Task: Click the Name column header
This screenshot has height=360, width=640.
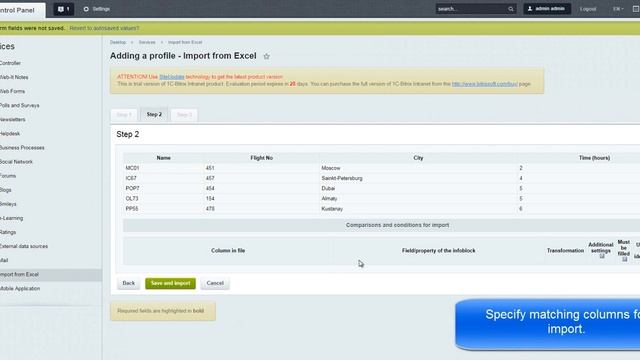Action: (164, 158)
